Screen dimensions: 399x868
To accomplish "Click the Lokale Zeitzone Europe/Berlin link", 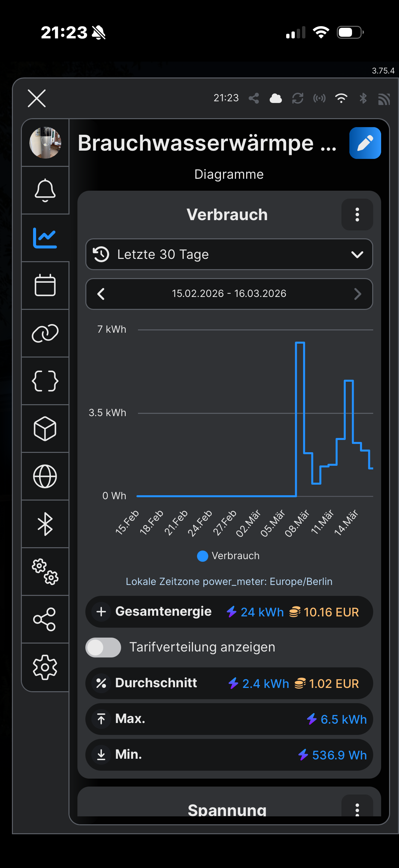I will point(229,581).
